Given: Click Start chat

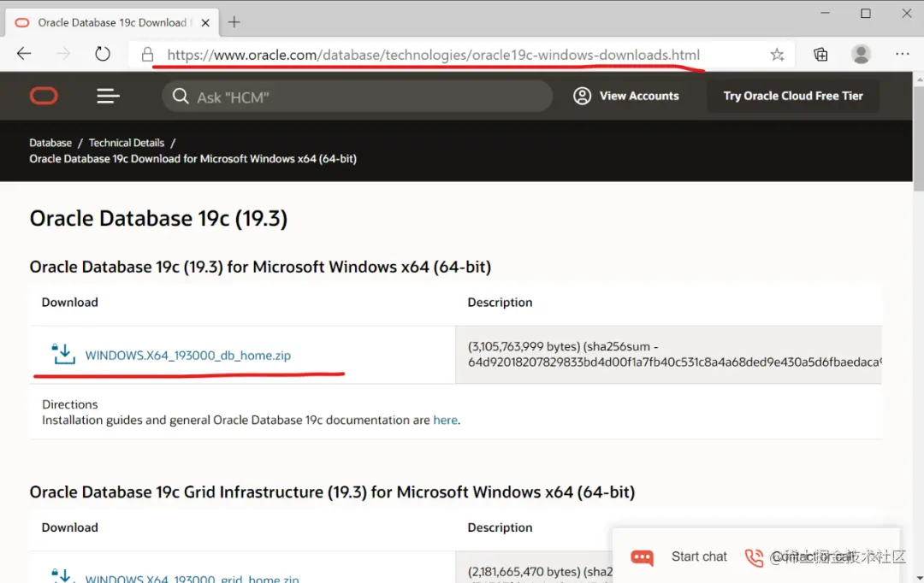Looking at the screenshot, I should click(699, 556).
